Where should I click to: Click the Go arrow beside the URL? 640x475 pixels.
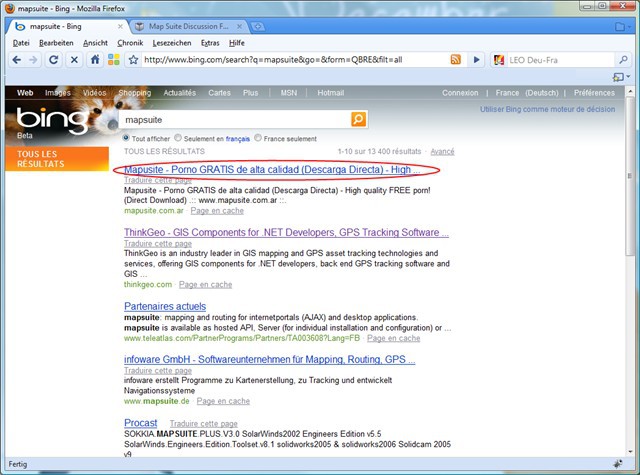click(476, 60)
